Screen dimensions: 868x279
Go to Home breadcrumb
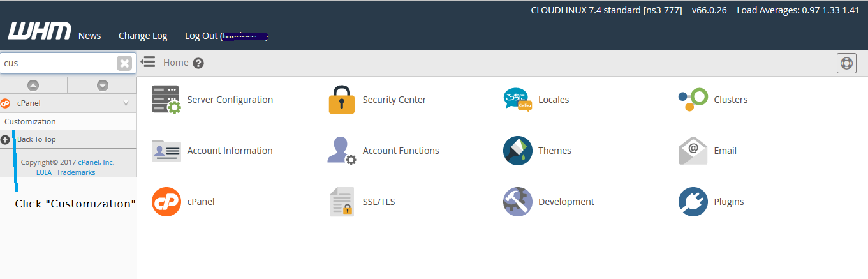tap(175, 63)
